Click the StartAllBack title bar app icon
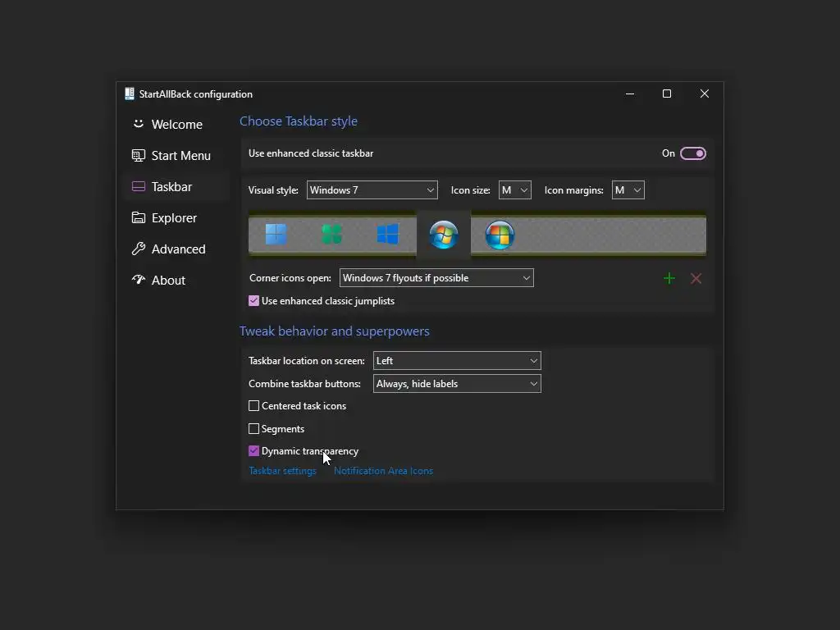Viewport: 840px width, 630px height. pyautogui.click(x=129, y=94)
